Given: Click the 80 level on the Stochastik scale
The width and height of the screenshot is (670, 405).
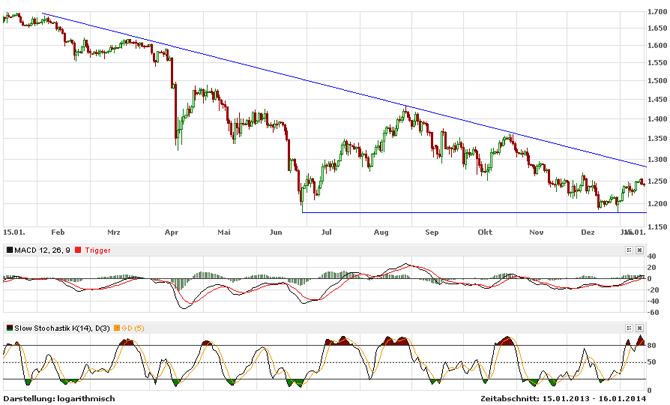Looking at the screenshot, I should tap(652, 346).
